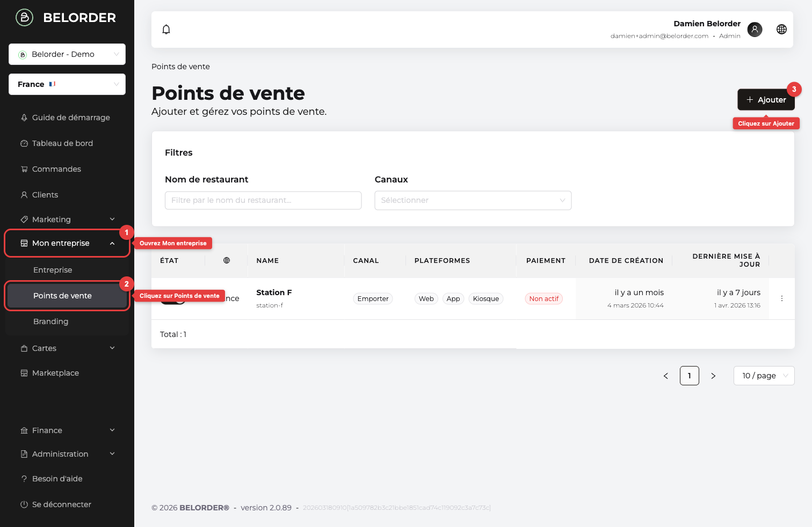Open Station F row actions menu

tap(782, 298)
